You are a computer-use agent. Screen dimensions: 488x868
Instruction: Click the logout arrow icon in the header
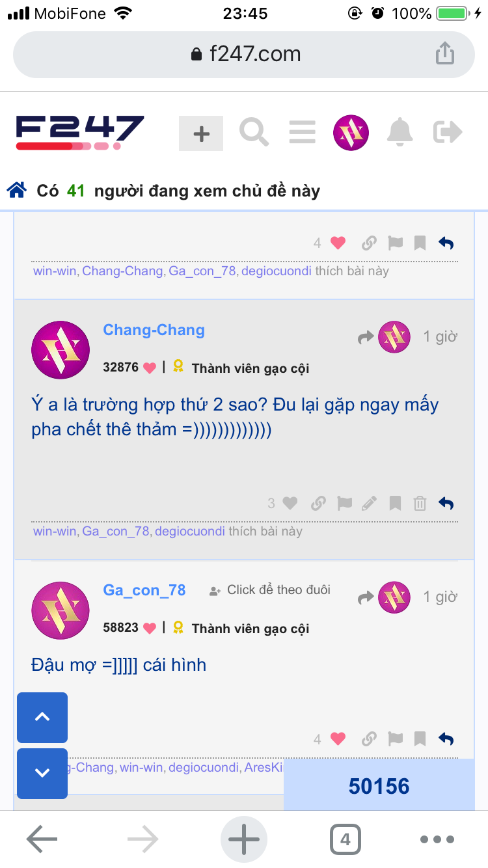(x=448, y=132)
